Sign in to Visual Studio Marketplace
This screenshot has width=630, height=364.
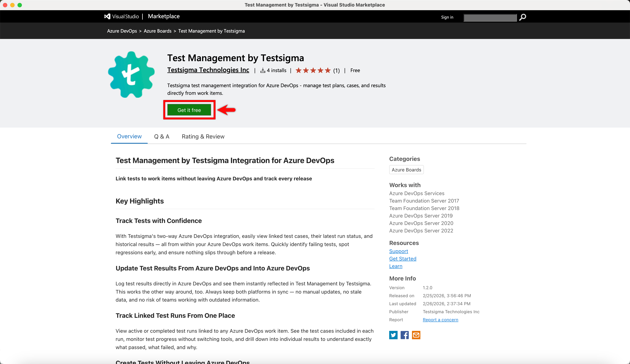point(447,17)
